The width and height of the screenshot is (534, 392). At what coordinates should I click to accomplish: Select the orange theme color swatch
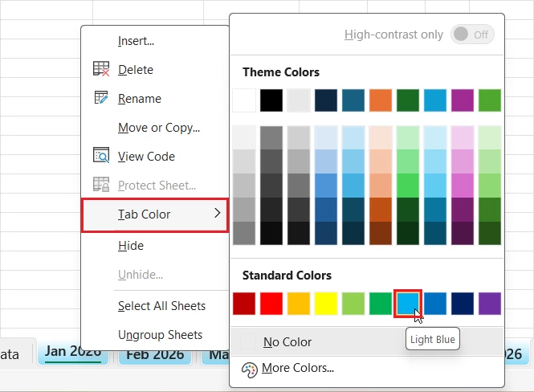tap(381, 100)
